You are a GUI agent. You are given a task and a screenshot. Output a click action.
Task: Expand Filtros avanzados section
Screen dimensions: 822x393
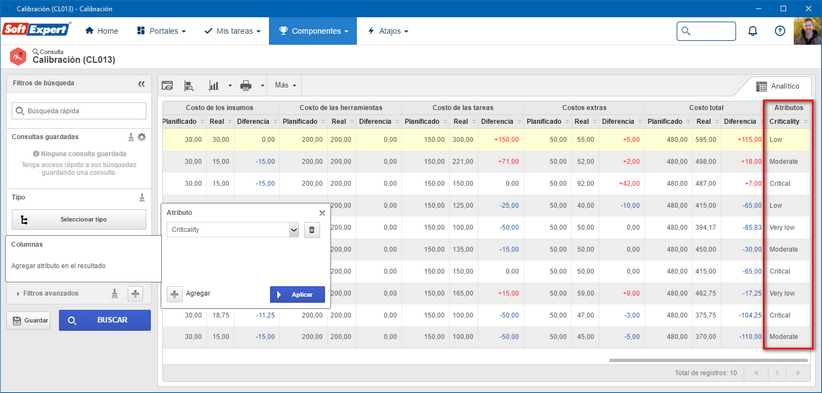coord(48,293)
